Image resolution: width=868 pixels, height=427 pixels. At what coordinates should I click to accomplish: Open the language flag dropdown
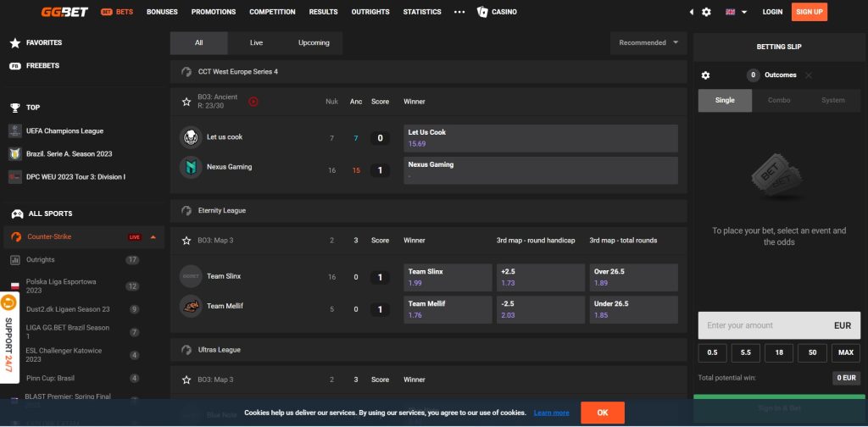tap(735, 12)
